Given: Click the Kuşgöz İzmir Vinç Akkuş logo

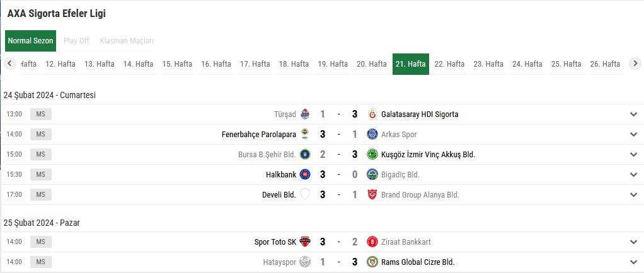Looking at the screenshot, I should [372, 154].
